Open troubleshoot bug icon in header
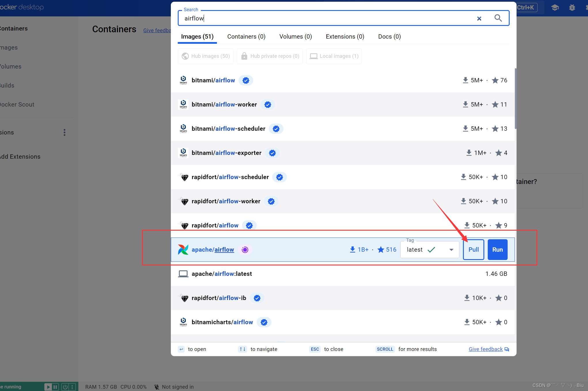Viewport: 588px width, 391px height. pyautogui.click(x=572, y=7)
